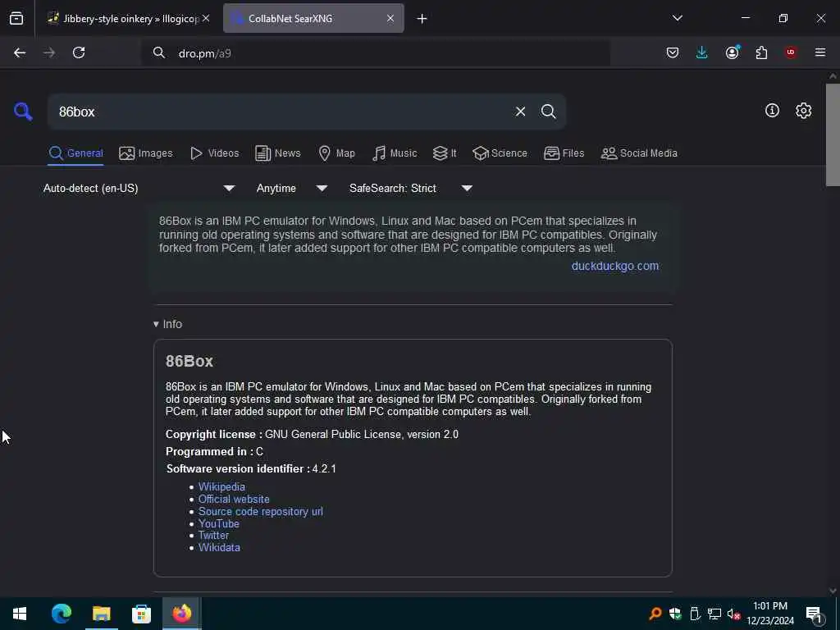The image size is (840, 630).
Task: Open Firefox View icon
Action: tap(16, 18)
